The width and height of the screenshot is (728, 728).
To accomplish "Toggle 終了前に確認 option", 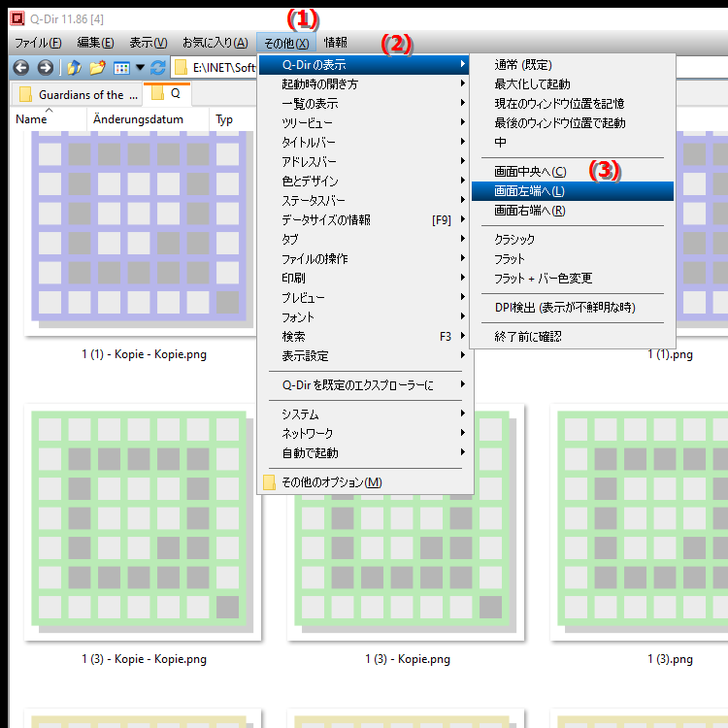I will 573,337.
